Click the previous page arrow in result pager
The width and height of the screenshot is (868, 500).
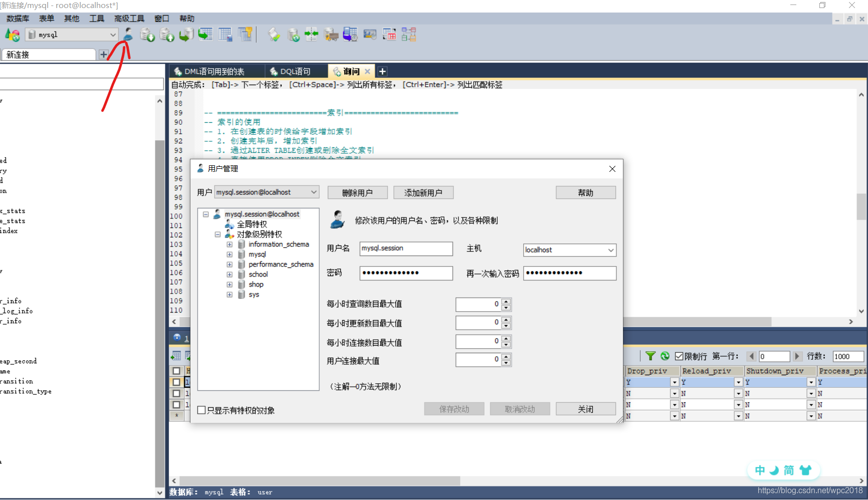[x=751, y=356]
